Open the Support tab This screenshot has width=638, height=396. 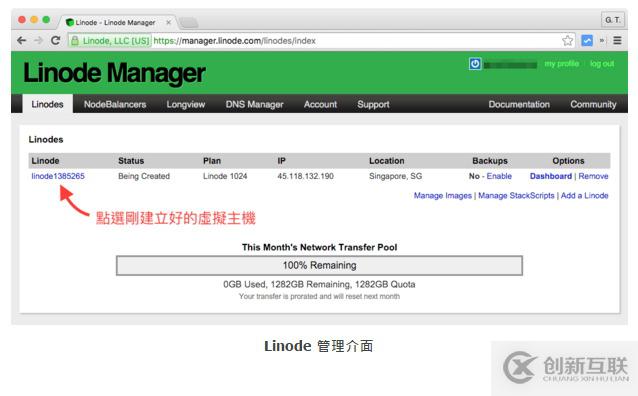pyautogui.click(x=373, y=105)
